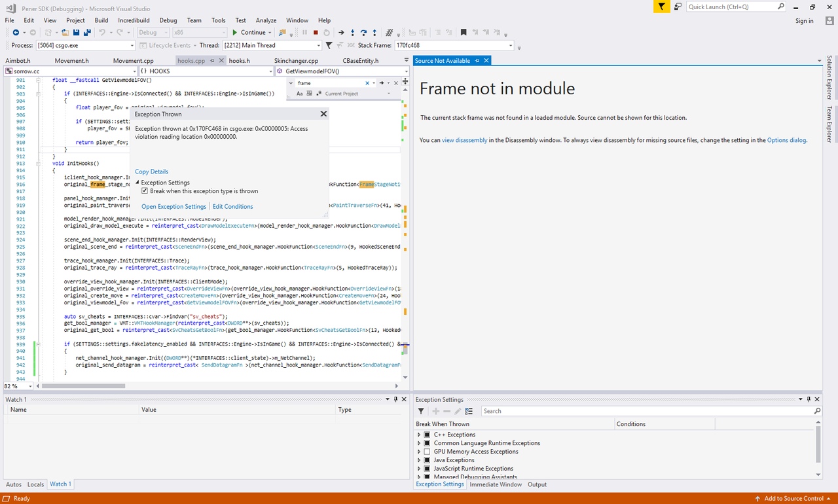Click the view disassembly link

[464, 140]
